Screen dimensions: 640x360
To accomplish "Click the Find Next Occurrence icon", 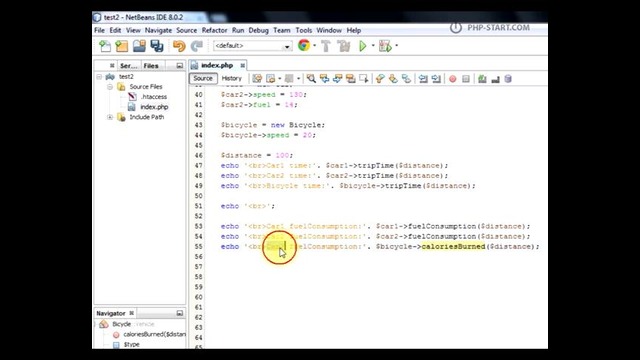I will click(337, 79).
